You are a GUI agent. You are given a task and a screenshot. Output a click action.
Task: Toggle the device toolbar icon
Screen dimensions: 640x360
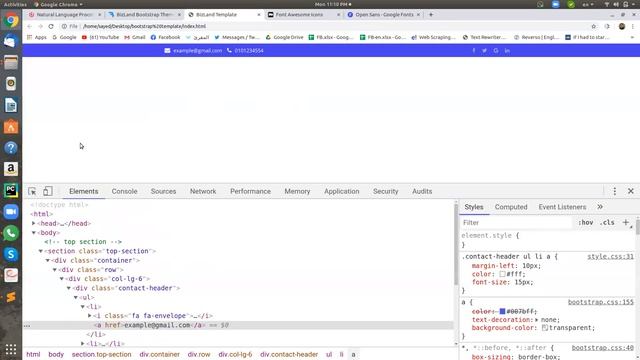coord(48,191)
